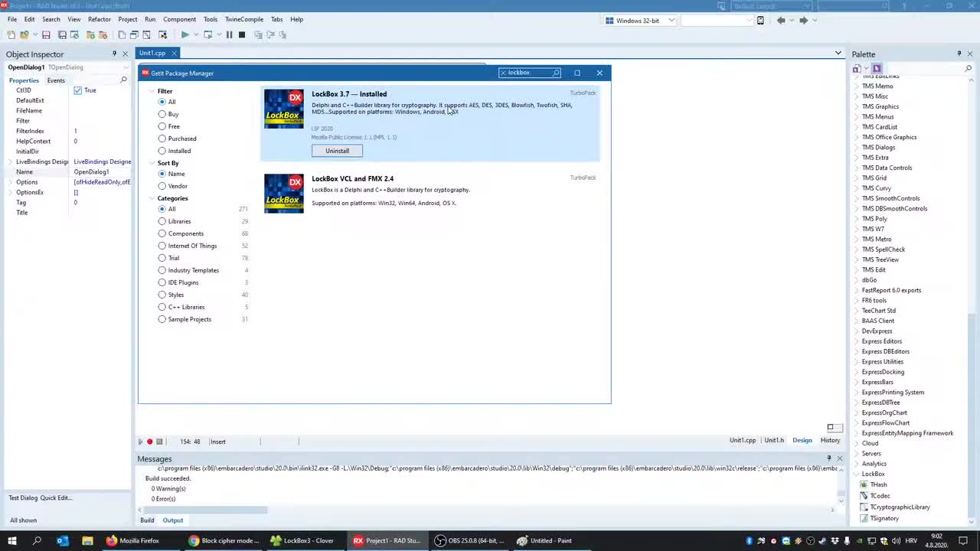Click the search icon in Object Inspector
The image size is (980, 551).
pyautogui.click(x=123, y=80)
